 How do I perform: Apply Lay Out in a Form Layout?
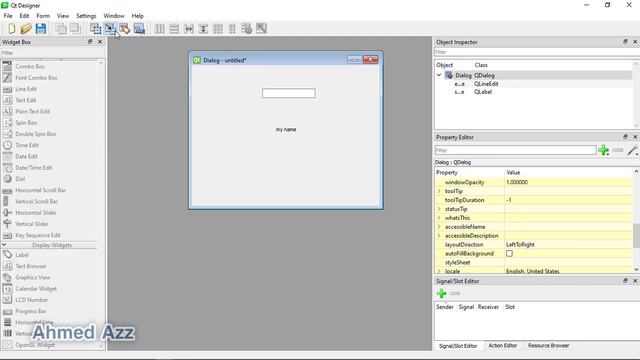pos(232,29)
